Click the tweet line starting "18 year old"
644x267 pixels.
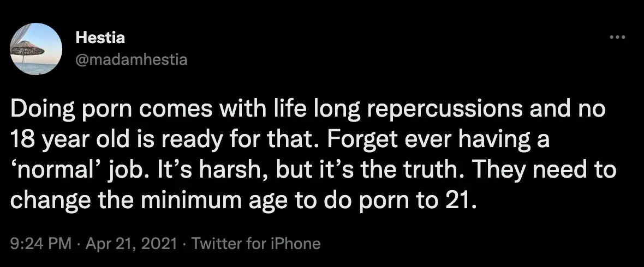(279, 140)
